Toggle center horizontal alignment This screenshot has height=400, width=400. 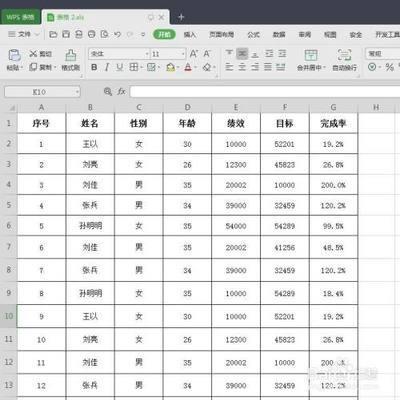click(x=242, y=67)
